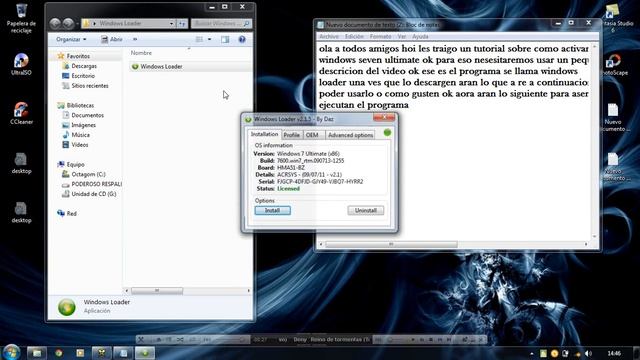Open drive Octagom (C:)
The image size is (640, 360).
[x=88, y=174]
